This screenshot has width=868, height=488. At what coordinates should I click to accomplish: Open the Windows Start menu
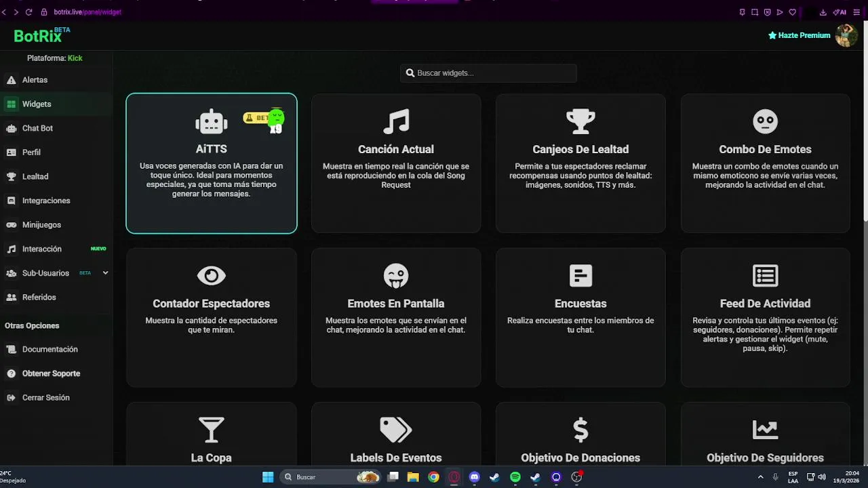pyautogui.click(x=268, y=477)
